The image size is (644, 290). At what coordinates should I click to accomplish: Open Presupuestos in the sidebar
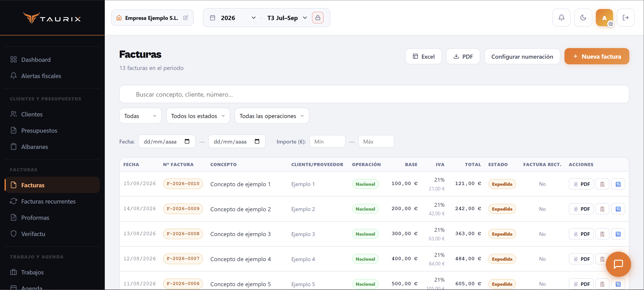tap(52, 130)
